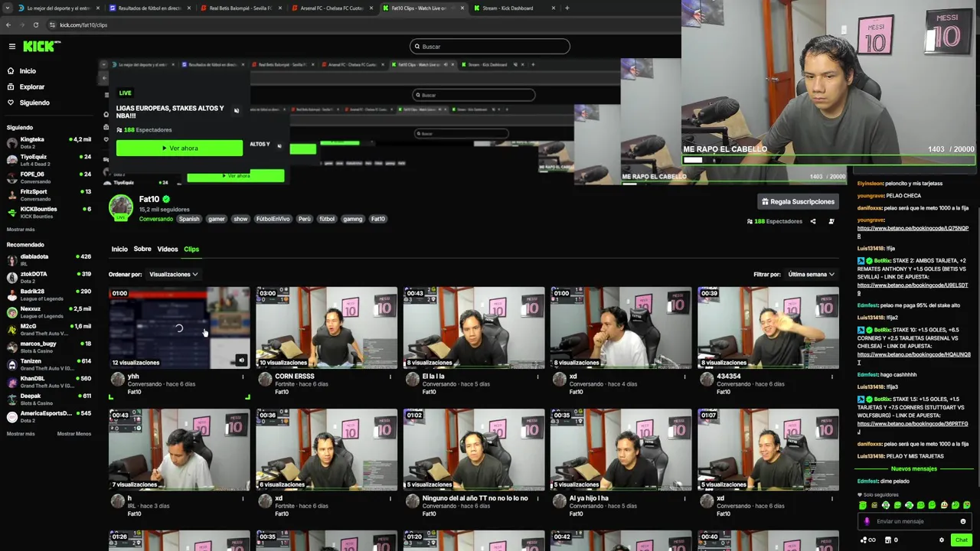
Task: Open Kingteka channel in Siguiendo list
Action: coord(49,142)
